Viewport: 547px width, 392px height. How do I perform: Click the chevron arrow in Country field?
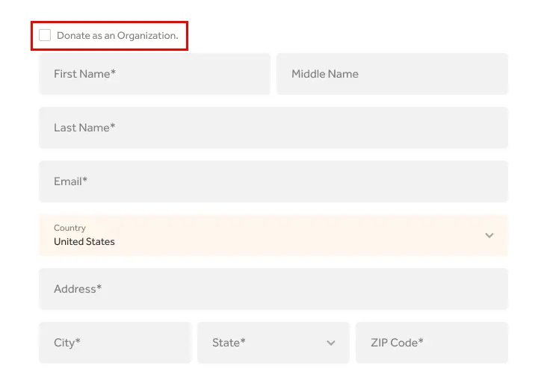click(x=489, y=235)
